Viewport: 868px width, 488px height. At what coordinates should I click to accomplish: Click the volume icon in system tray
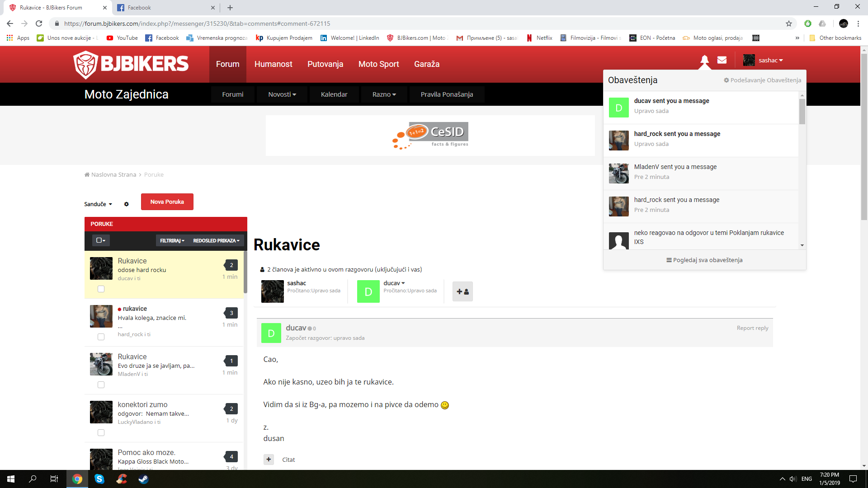[793, 479]
